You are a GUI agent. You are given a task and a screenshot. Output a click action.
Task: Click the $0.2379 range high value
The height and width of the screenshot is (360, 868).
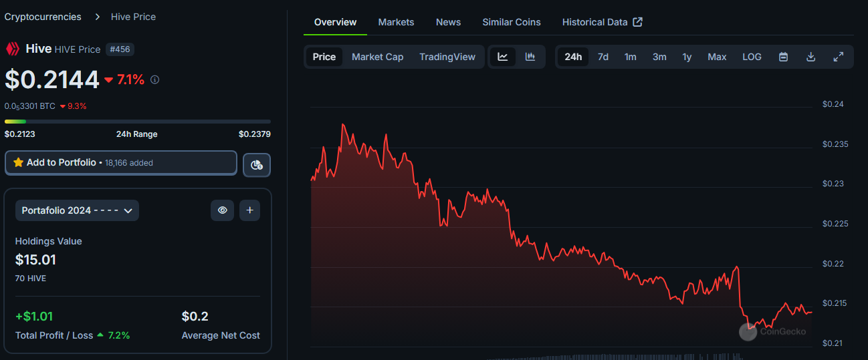click(x=255, y=134)
